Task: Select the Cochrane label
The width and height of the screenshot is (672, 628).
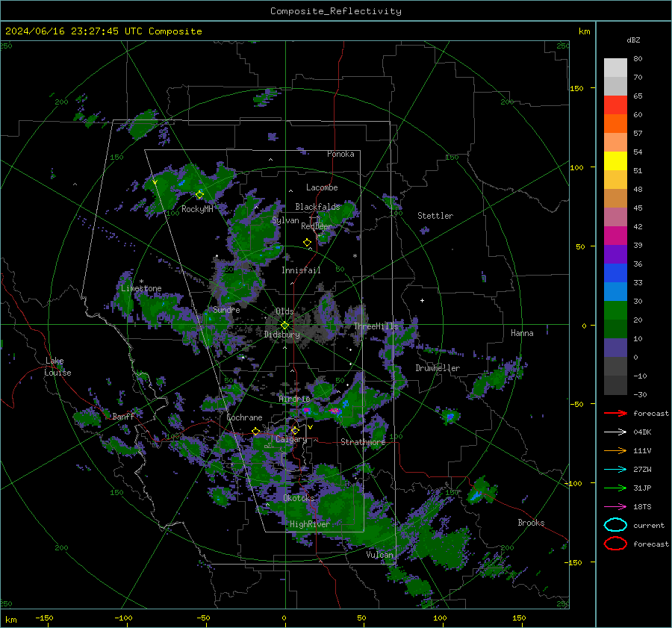Action: point(244,417)
